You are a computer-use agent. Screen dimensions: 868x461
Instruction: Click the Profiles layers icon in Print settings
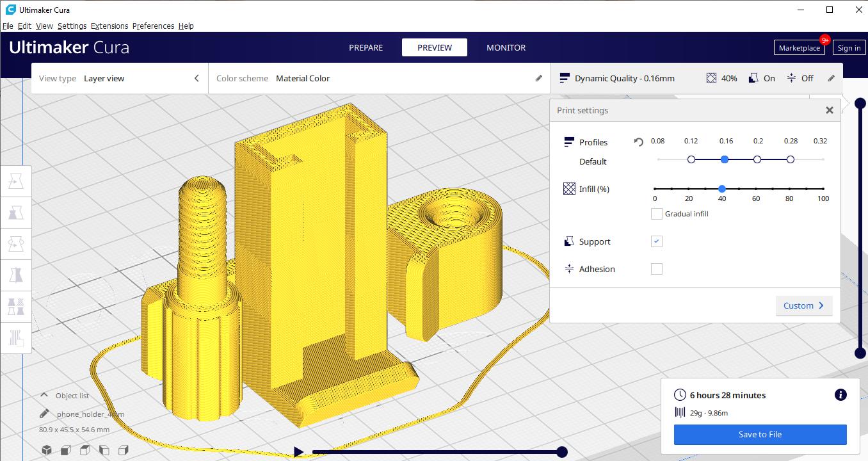(569, 142)
